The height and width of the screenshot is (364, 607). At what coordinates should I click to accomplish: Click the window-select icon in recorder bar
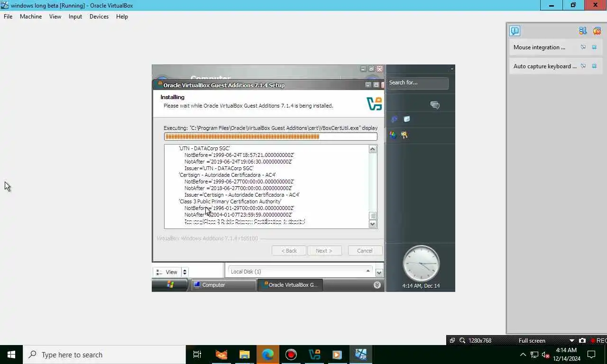click(452, 340)
